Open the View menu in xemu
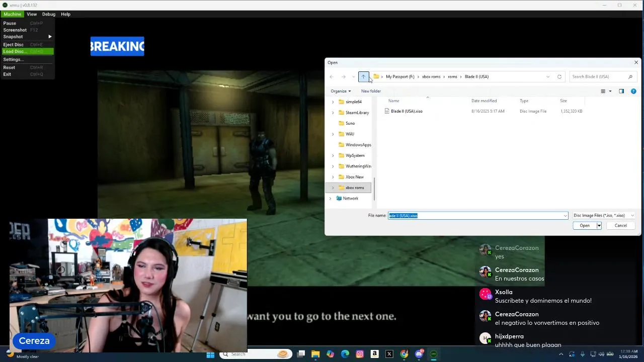Viewport: 644px width, 362px height. [32, 14]
